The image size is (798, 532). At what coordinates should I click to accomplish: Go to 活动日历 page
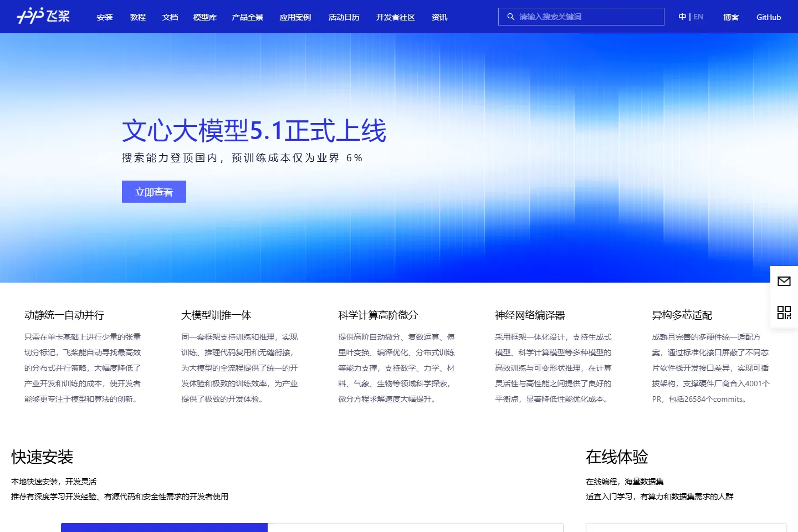344,17
